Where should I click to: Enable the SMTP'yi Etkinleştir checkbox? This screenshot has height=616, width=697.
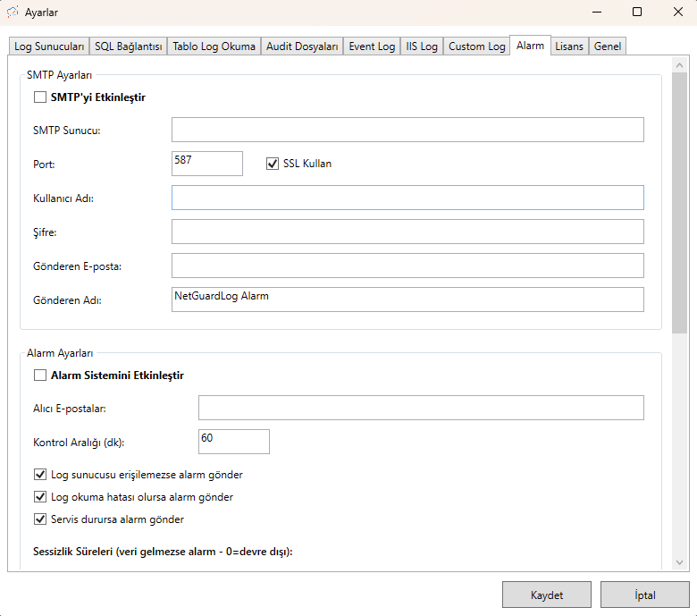40,97
